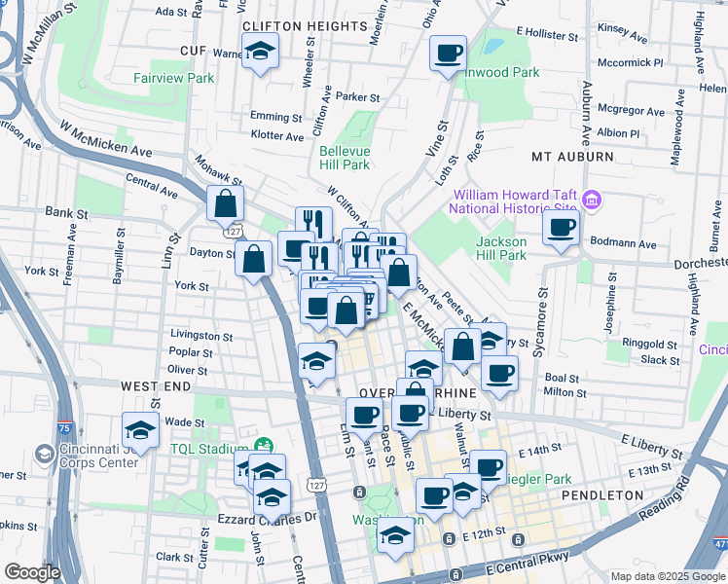The width and height of the screenshot is (728, 584).
Task: Select the W McMicken Ave label
Action: pyautogui.click(x=105, y=139)
